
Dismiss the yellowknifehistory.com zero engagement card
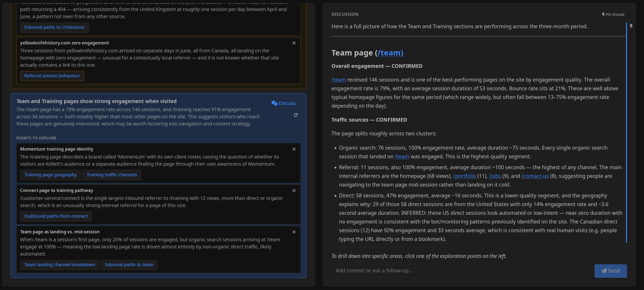tap(294, 43)
